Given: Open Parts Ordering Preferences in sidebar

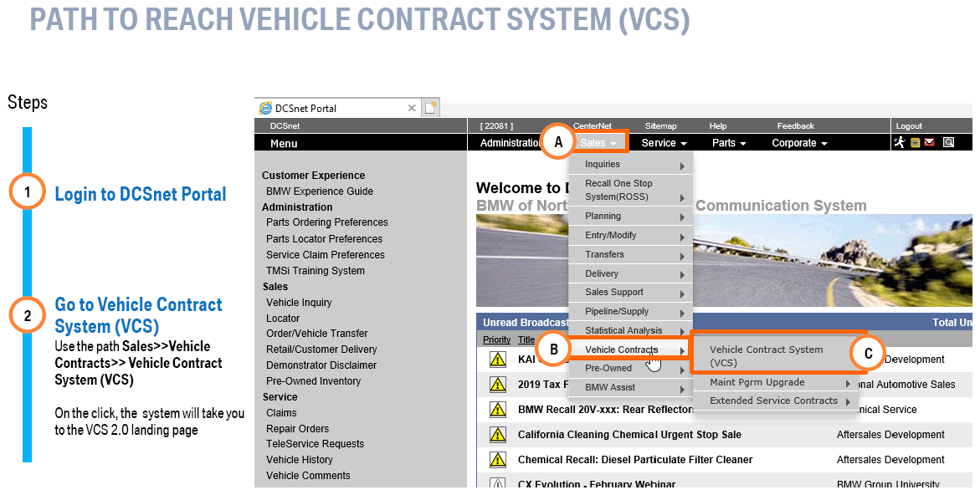Looking at the screenshot, I should pos(326,222).
